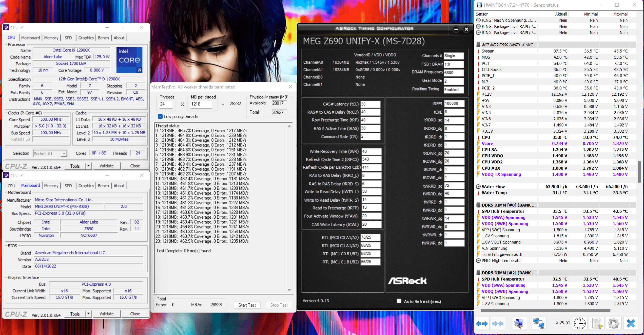Click the network computers icon in HWiNFO

(x=539, y=324)
